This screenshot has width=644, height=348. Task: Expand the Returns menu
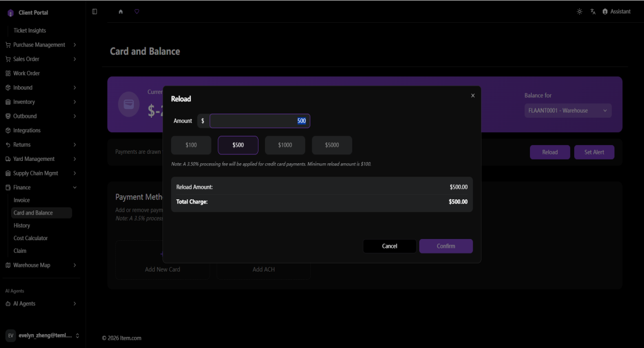point(41,145)
